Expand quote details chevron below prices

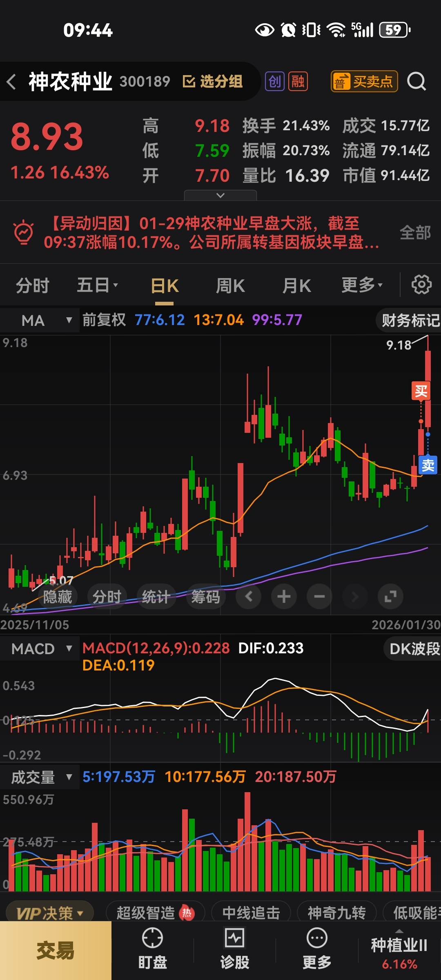click(x=220, y=195)
